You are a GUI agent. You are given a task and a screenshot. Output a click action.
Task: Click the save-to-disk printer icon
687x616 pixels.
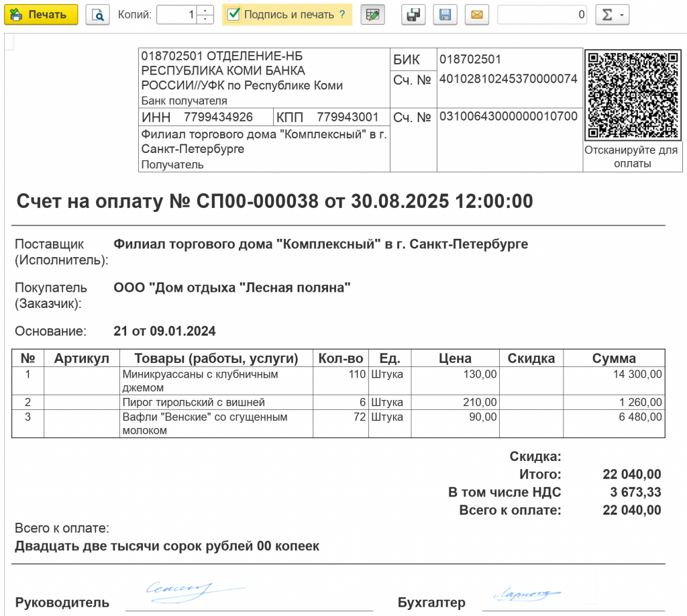coord(413,15)
